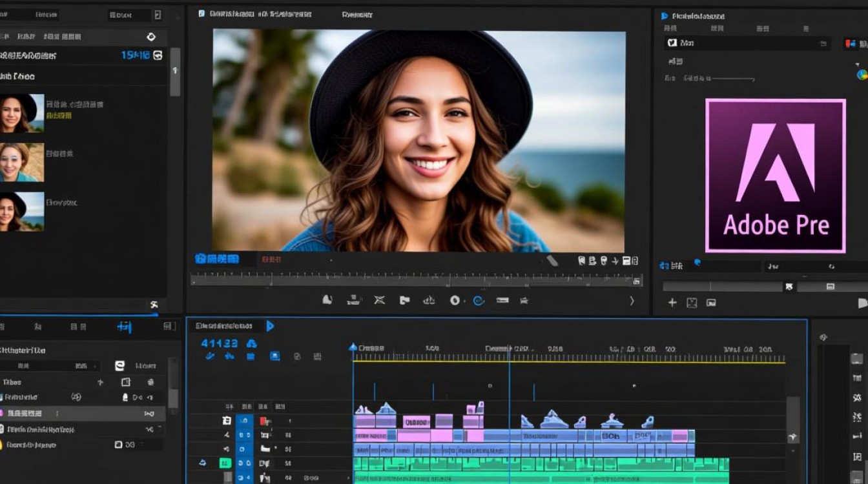Click the blue loop icon below the preview
This screenshot has width=868, height=484.
[x=479, y=301]
